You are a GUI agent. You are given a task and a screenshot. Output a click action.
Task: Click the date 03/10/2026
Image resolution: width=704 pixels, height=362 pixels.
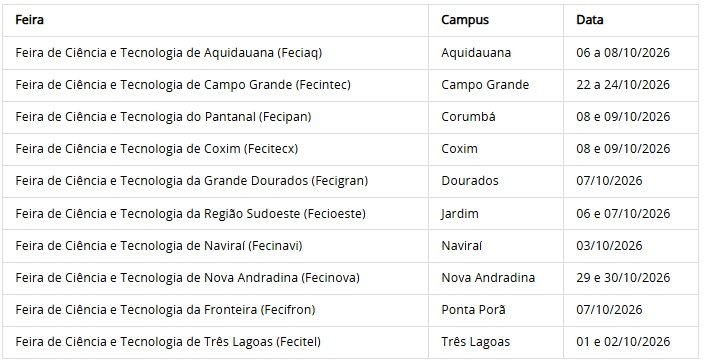coord(609,246)
